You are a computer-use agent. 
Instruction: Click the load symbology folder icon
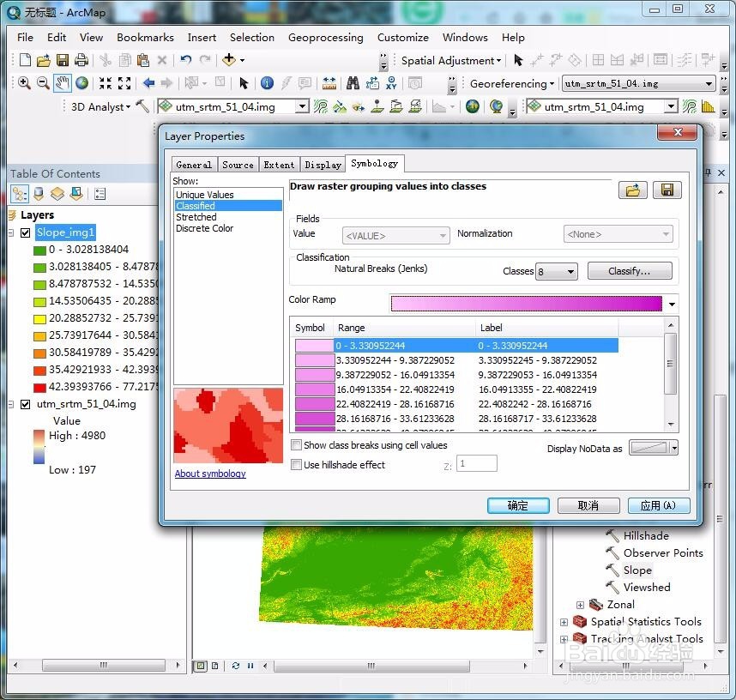coord(632,190)
